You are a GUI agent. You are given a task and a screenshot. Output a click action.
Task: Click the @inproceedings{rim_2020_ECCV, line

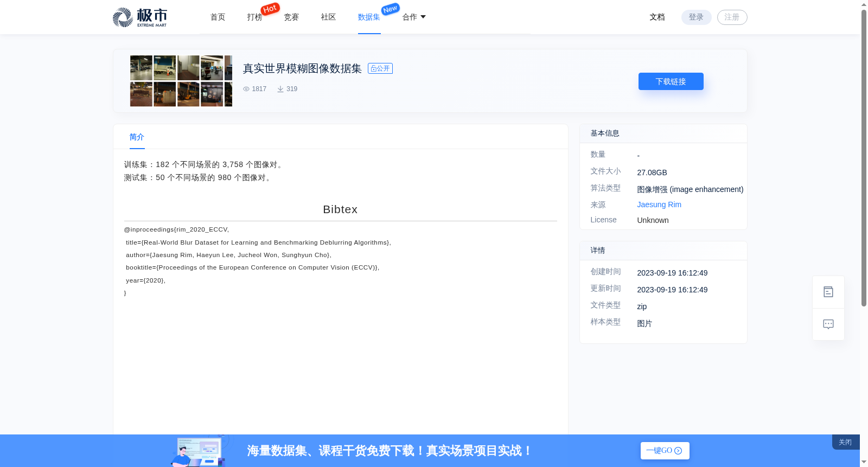(176, 229)
